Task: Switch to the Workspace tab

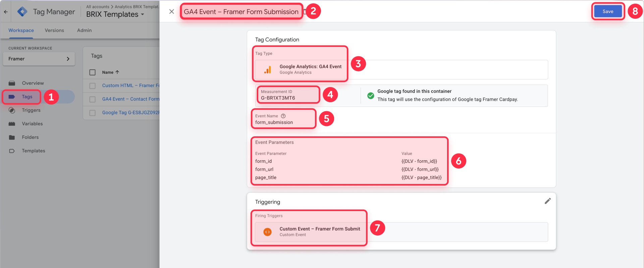Action: (21, 30)
